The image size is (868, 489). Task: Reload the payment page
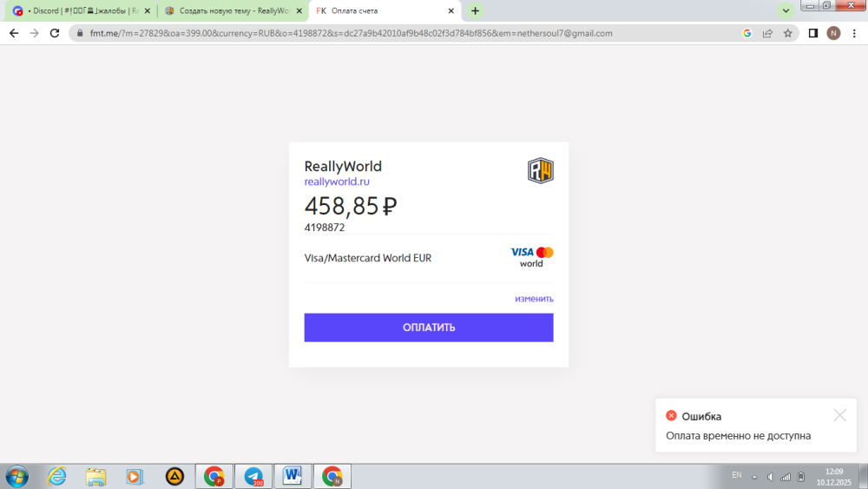pos(54,33)
